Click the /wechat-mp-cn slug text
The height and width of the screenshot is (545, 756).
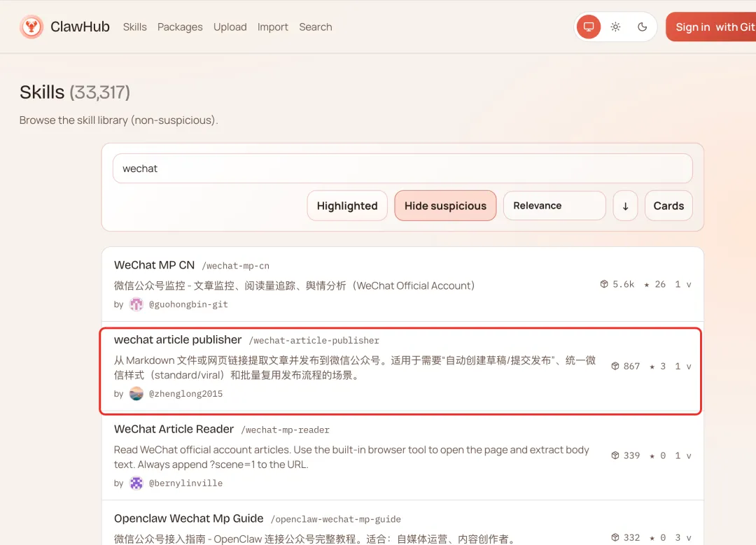tap(236, 266)
